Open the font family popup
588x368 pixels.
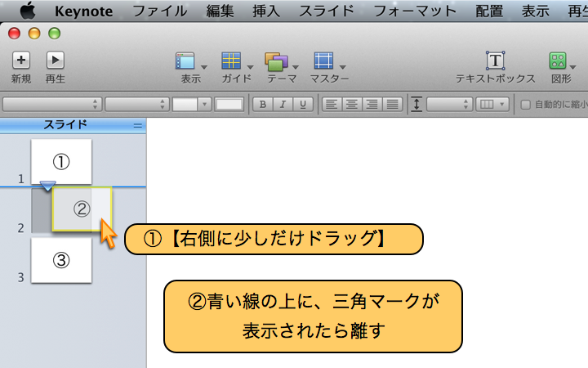(52, 104)
